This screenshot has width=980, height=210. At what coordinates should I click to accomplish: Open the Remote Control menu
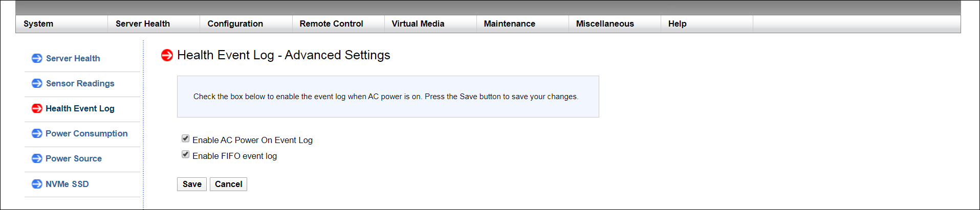coord(331,24)
